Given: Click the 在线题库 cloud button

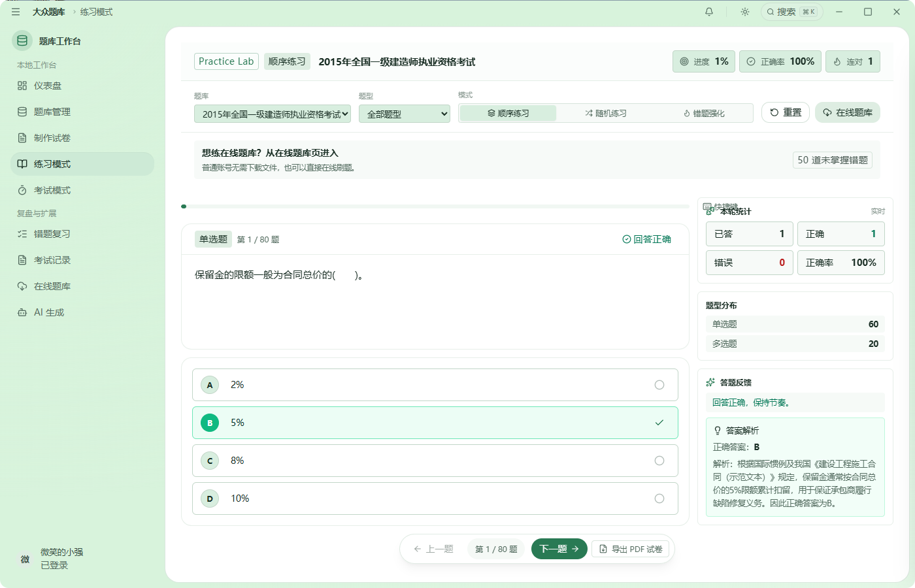Looking at the screenshot, I should point(848,112).
